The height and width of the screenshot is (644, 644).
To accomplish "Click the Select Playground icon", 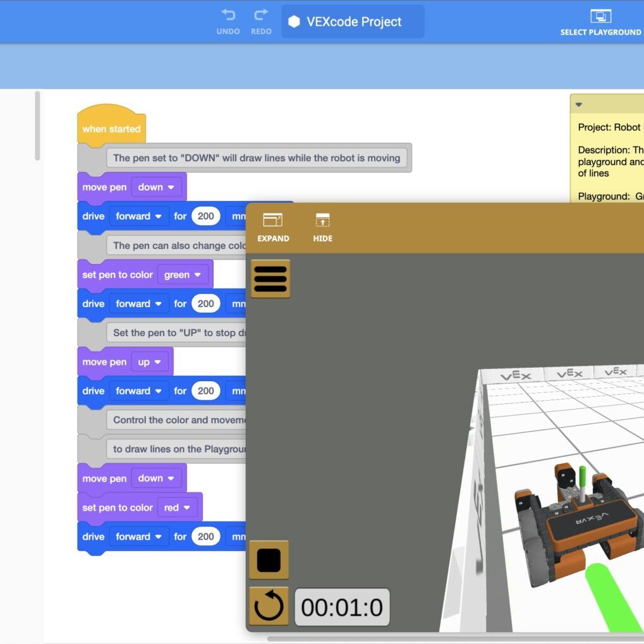I will tap(600, 21).
